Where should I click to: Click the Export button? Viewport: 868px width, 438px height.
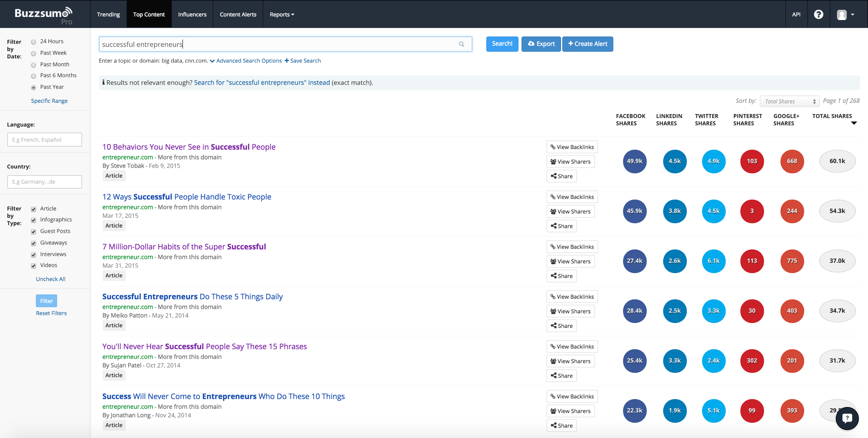tap(541, 44)
